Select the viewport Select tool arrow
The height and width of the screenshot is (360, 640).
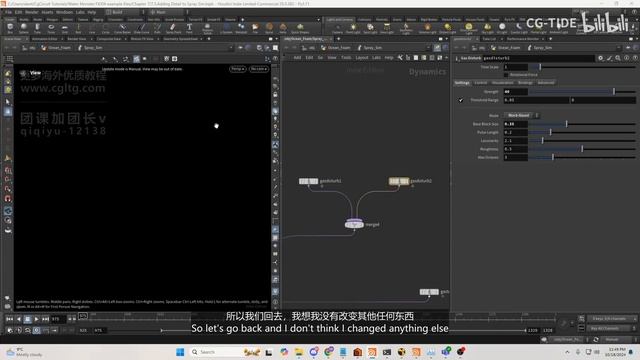(8, 102)
